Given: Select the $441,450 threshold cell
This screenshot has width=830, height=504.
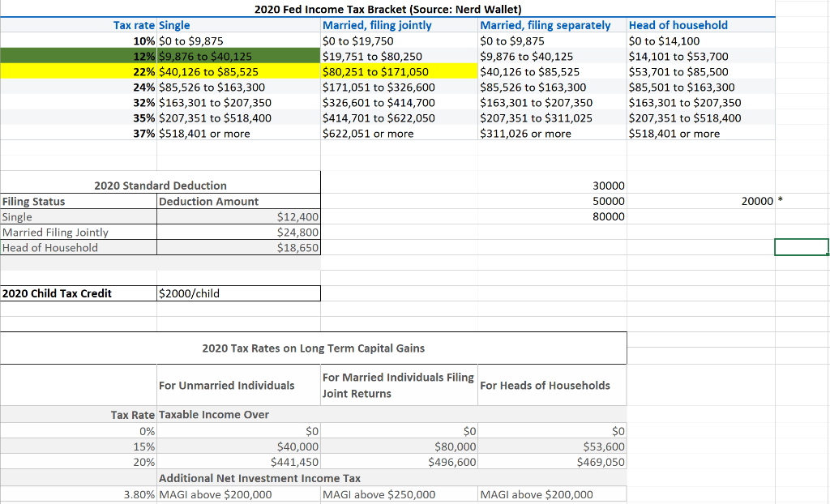Looking at the screenshot, I should 239,462.
